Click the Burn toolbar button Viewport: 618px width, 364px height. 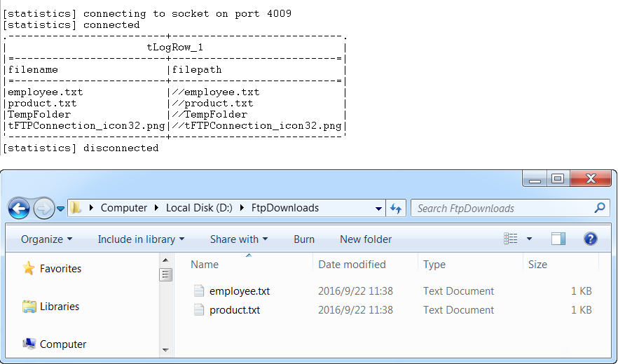coord(304,239)
